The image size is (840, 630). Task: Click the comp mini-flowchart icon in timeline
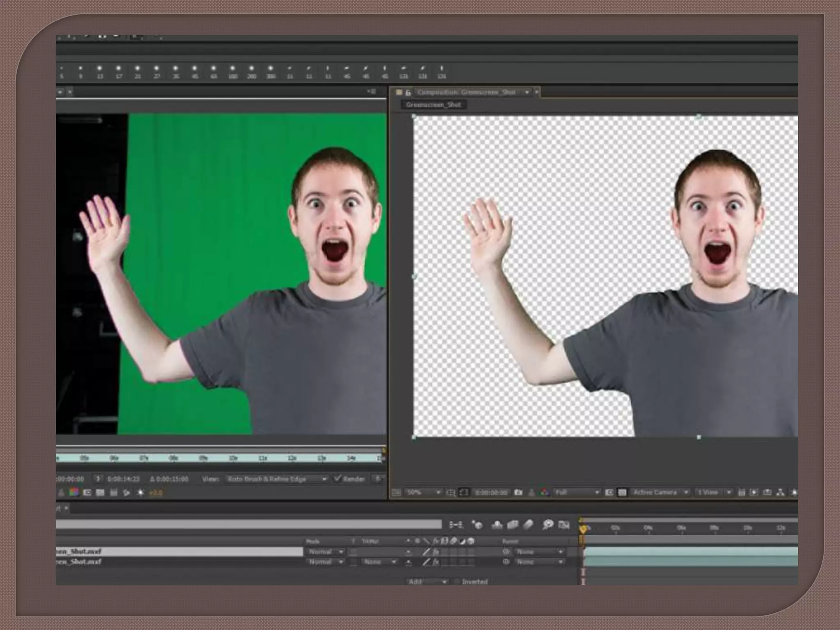point(456,524)
